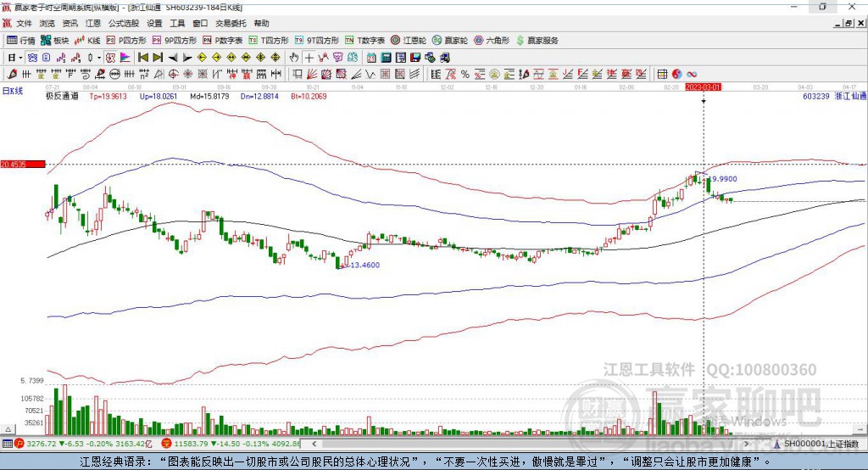Click the last yellow diamond arrow icon
The width and height of the screenshot is (868, 470).
[x=275, y=58]
